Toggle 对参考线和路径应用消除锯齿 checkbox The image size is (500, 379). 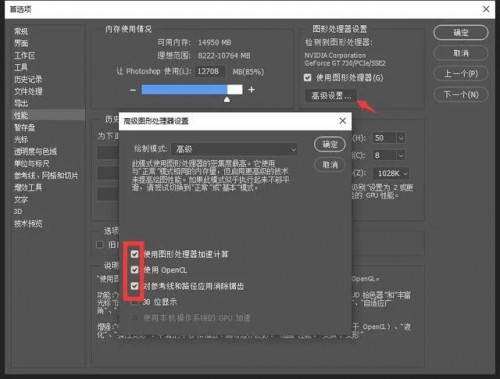(x=134, y=286)
